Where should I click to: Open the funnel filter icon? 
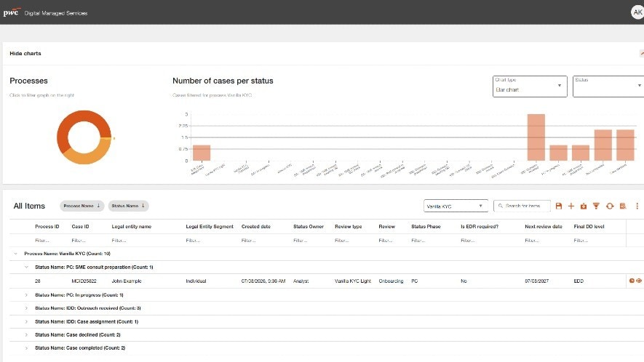[x=596, y=206]
